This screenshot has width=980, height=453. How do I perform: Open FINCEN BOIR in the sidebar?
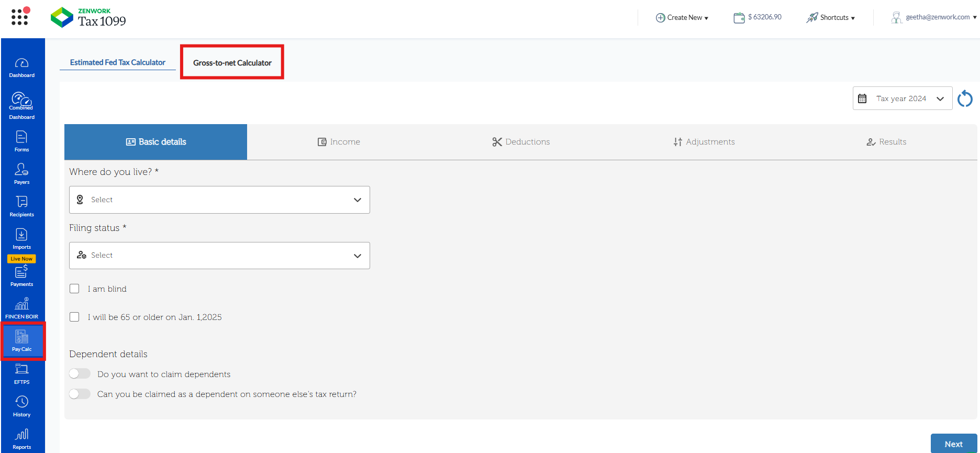22,308
